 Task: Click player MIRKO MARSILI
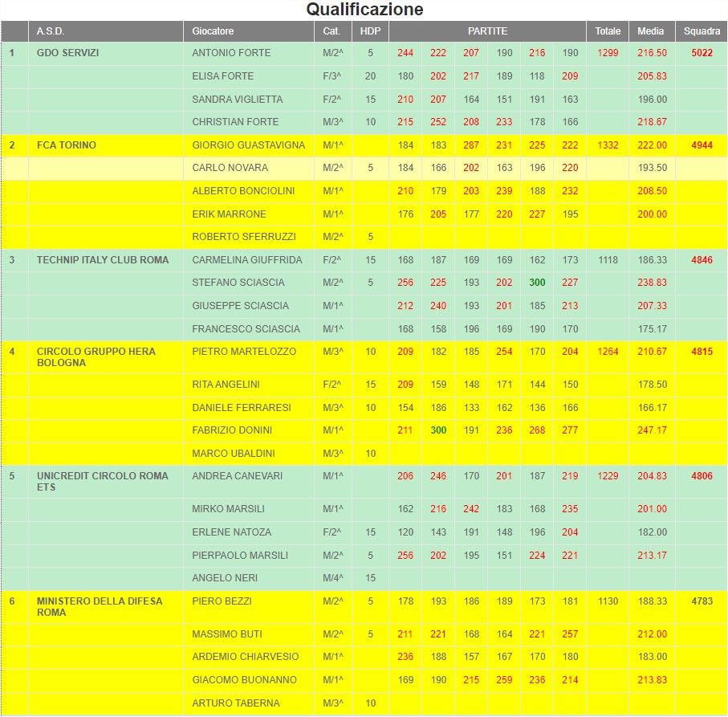click(229, 509)
